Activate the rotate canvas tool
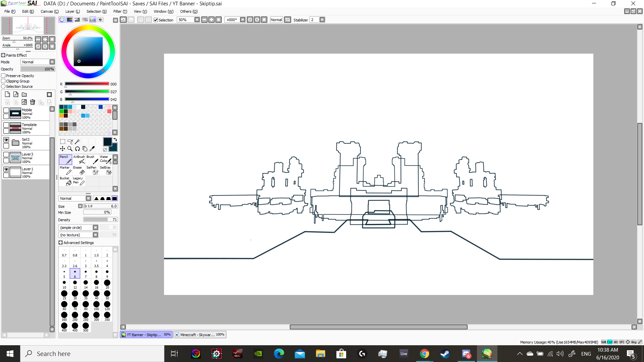Viewport: 644px width, 362px height. click(77, 149)
